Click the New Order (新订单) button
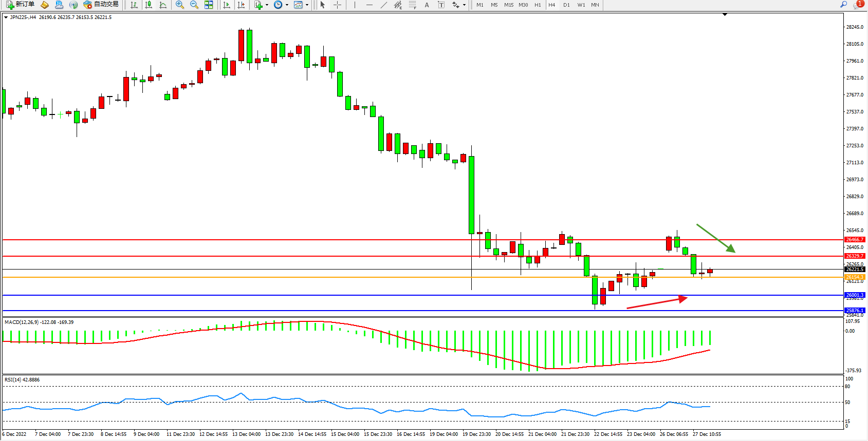Screen dimensions: 868x441 (21, 5)
